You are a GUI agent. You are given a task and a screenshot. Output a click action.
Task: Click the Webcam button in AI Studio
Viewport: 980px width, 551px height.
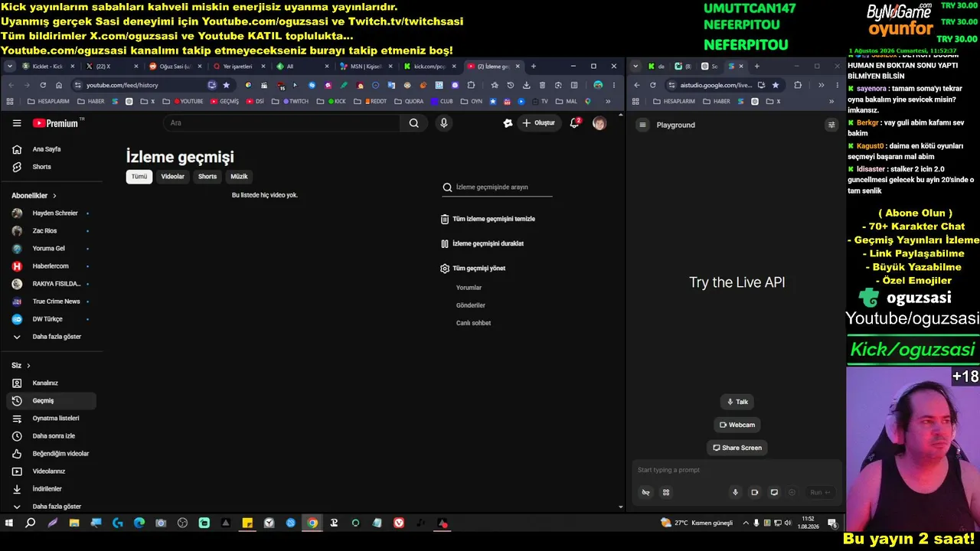tap(737, 425)
